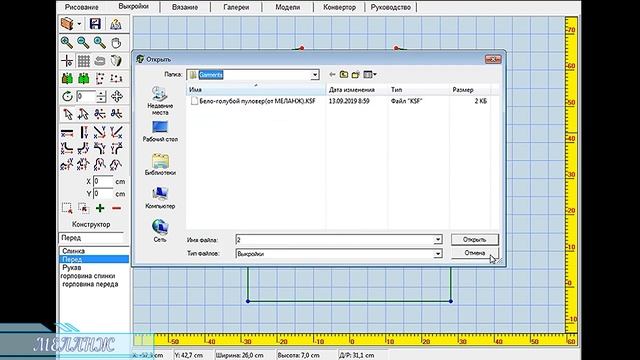Select горловина спинки in parts list

tap(94, 276)
